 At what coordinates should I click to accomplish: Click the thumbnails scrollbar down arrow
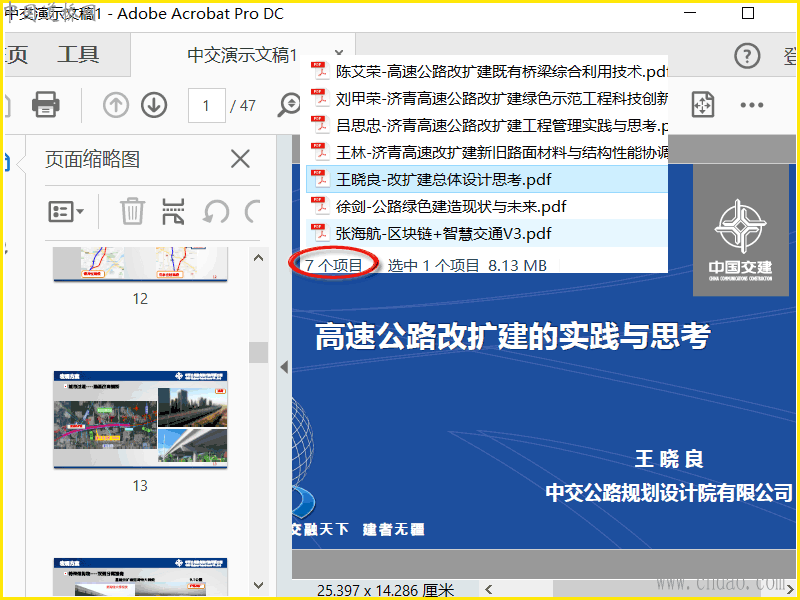(x=259, y=585)
